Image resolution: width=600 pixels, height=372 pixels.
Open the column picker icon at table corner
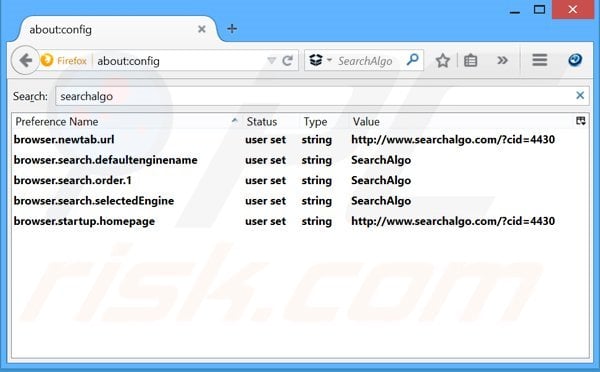pyautogui.click(x=580, y=121)
